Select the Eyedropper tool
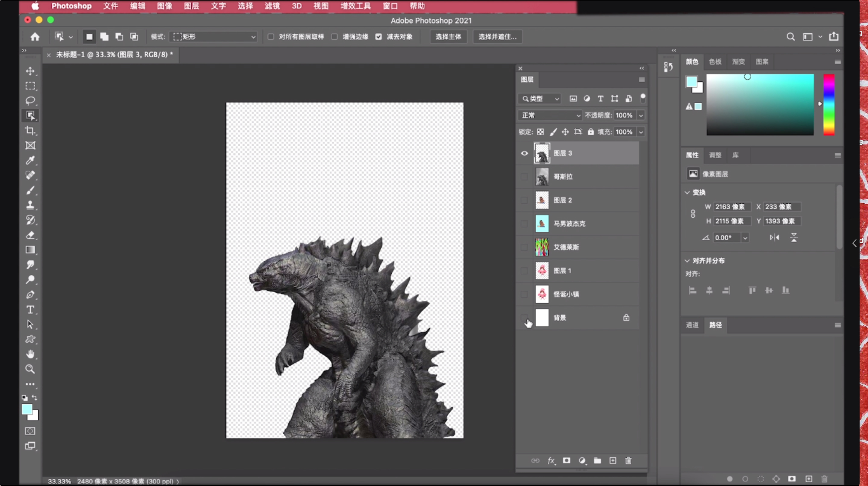Screen dimensions: 868x486 30,160
